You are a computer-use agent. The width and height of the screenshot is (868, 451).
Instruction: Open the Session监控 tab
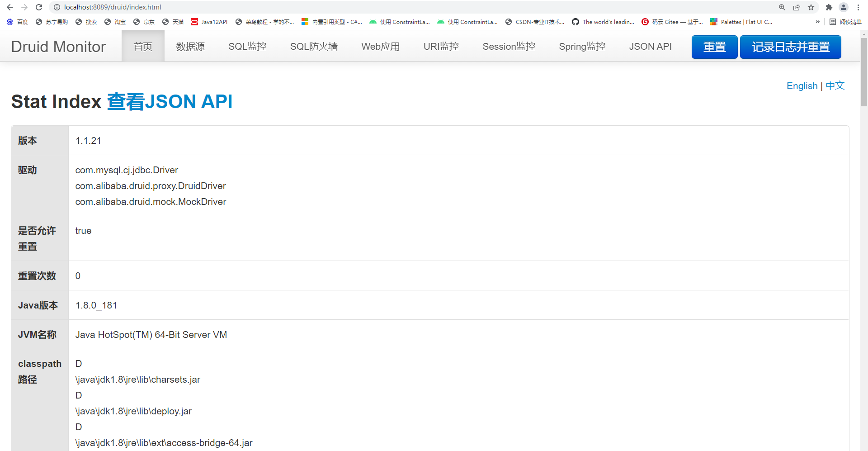pyautogui.click(x=509, y=46)
